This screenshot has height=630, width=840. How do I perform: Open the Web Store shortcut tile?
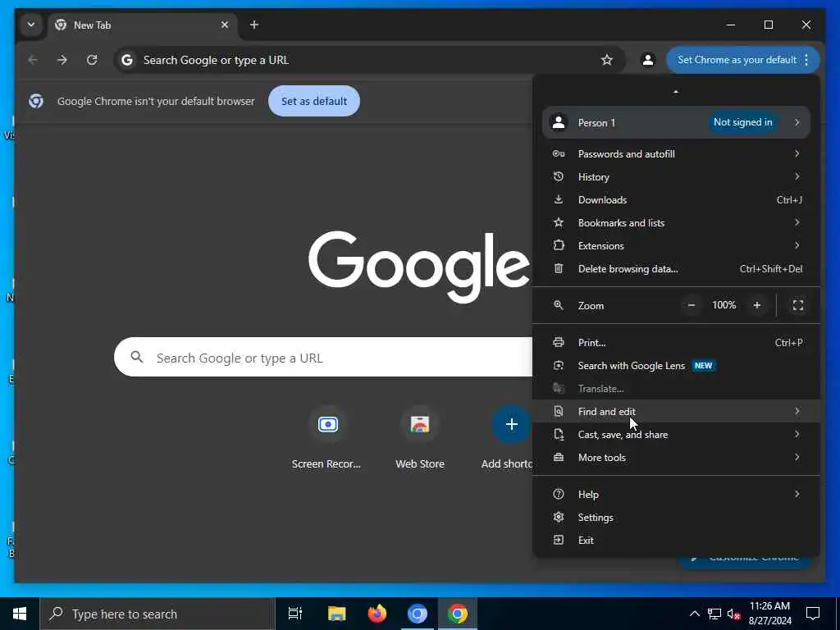[420, 437]
